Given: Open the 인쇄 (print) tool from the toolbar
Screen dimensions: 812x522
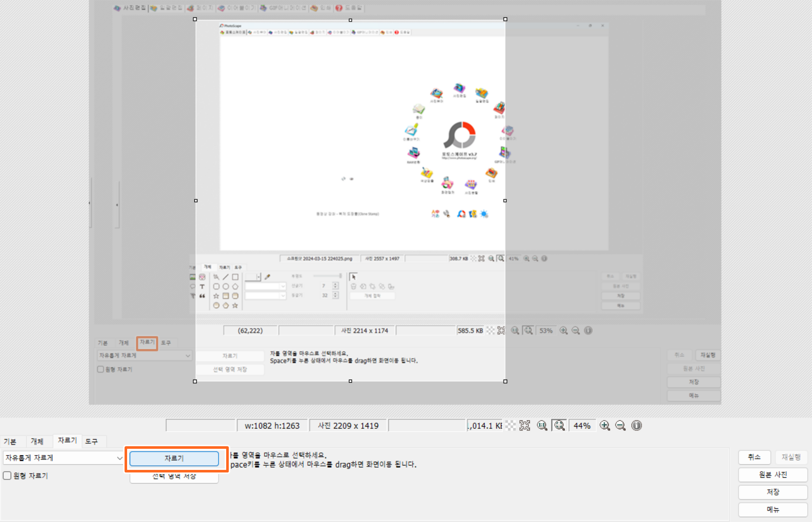Looking at the screenshot, I should pyautogui.click(x=321, y=8).
